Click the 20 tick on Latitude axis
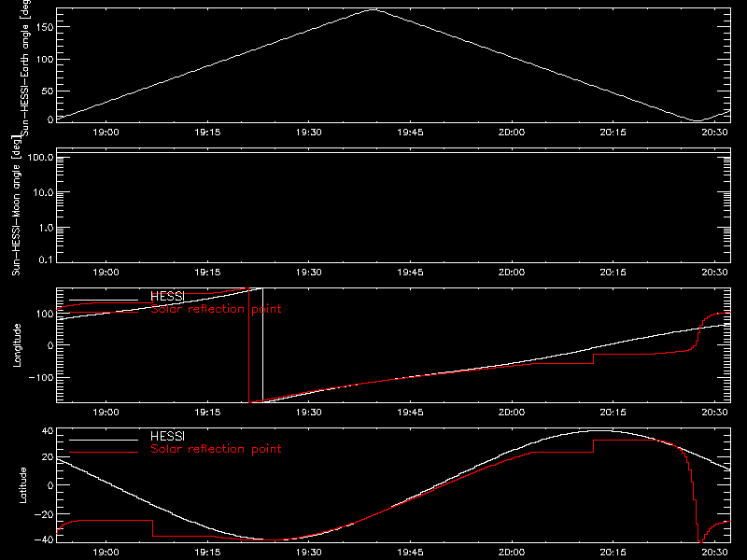Viewport: 747px width, 560px height. (48, 457)
